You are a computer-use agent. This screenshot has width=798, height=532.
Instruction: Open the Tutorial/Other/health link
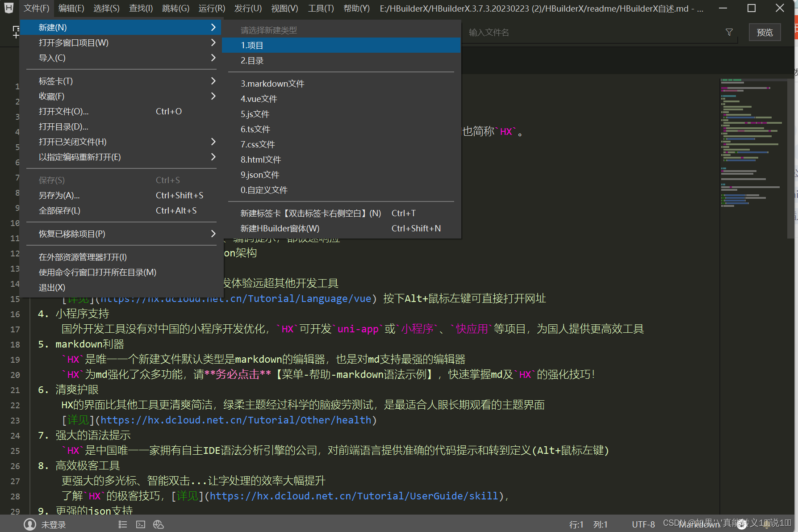pos(236,420)
